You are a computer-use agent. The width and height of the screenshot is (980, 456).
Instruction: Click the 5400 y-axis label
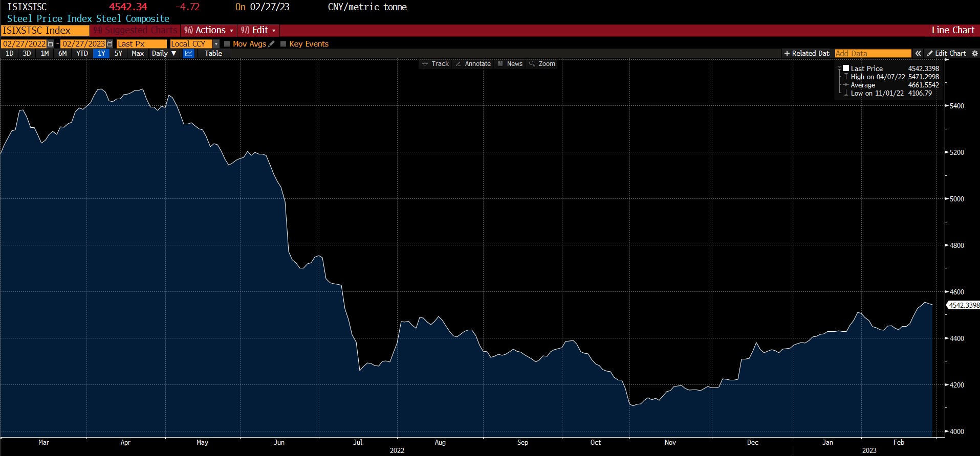pos(956,106)
